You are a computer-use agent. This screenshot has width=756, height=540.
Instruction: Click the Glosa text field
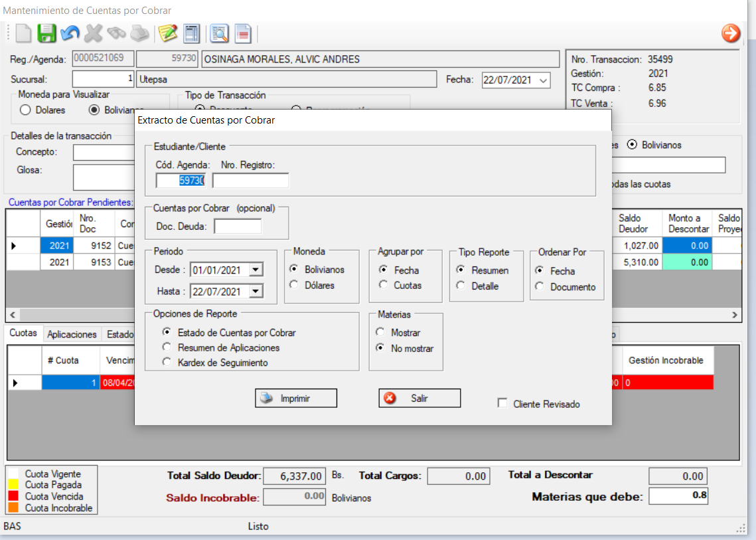pos(104,177)
